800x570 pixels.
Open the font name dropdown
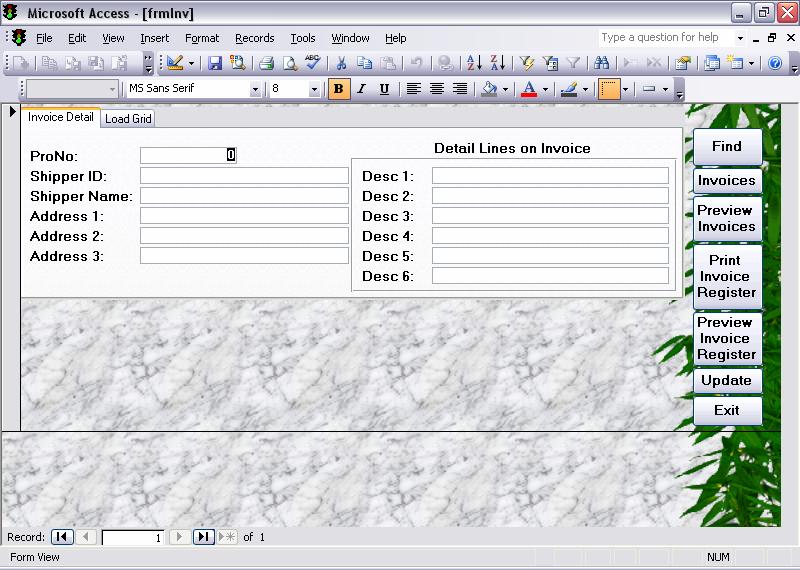point(255,89)
